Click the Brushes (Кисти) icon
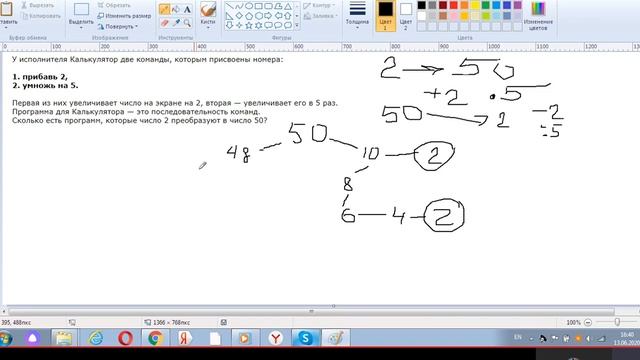The width and height of the screenshot is (640, 360). tap(208, 10)
